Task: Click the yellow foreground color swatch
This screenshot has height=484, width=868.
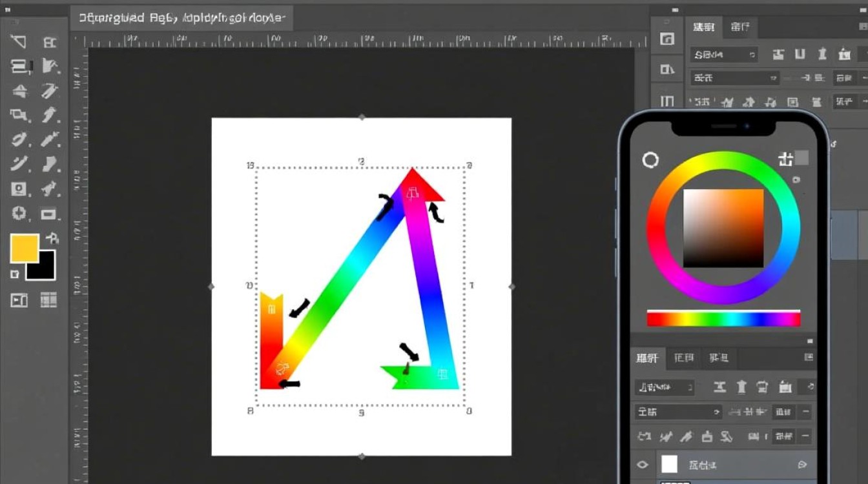Action: (x=23, y=248)
